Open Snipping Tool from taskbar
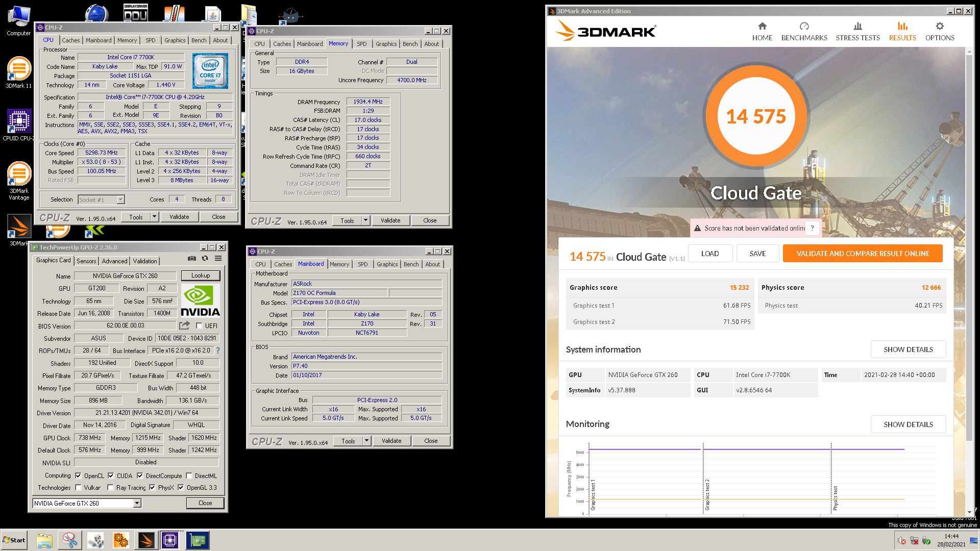This screenshot has height=551, width=980. (70, 540)
